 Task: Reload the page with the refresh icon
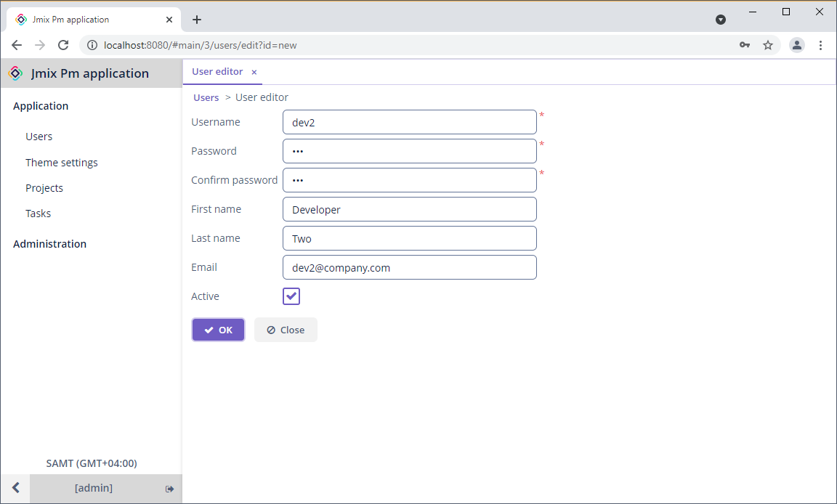(x=63, y=45)
